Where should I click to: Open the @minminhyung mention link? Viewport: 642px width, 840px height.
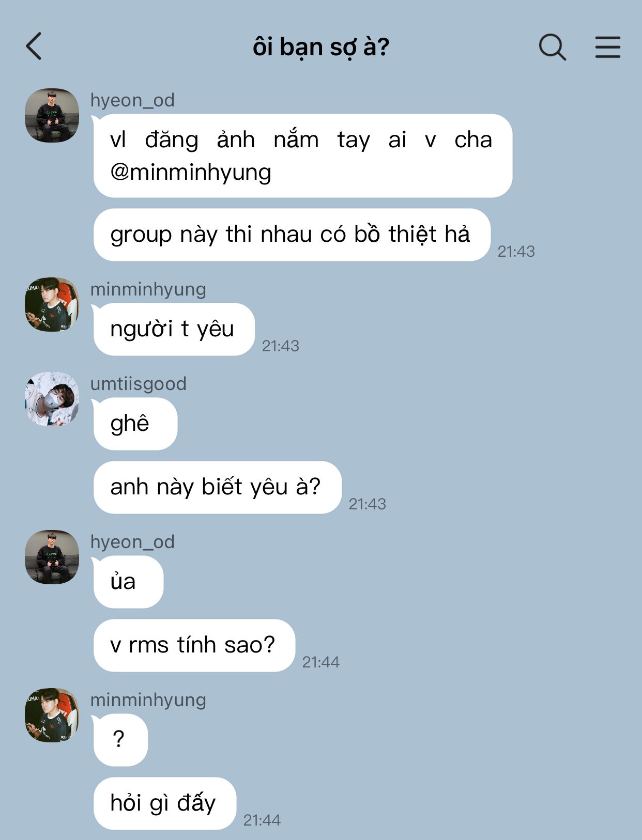point(191,172)
